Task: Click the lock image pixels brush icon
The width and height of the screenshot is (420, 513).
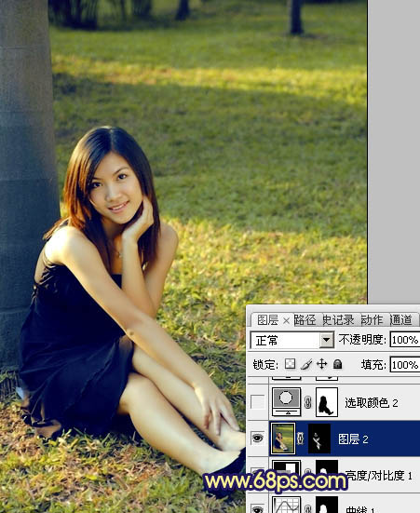Action: [306, 364]
